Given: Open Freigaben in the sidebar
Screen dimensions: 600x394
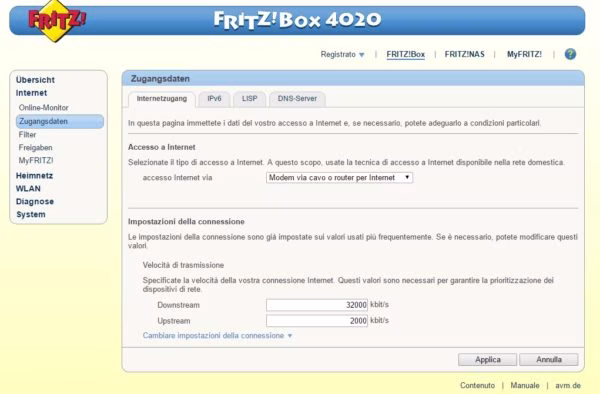Looking at the screenshot, I should 36,148.
